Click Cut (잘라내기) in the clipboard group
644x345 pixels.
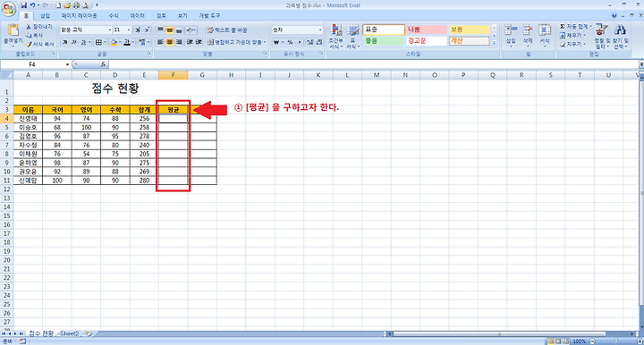pyautogui.click(x=39, y=26)
